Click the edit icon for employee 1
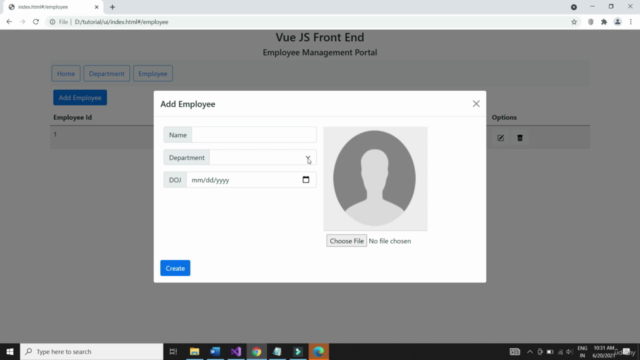This screenshot has width=640, height=360. tap(500, 138)
